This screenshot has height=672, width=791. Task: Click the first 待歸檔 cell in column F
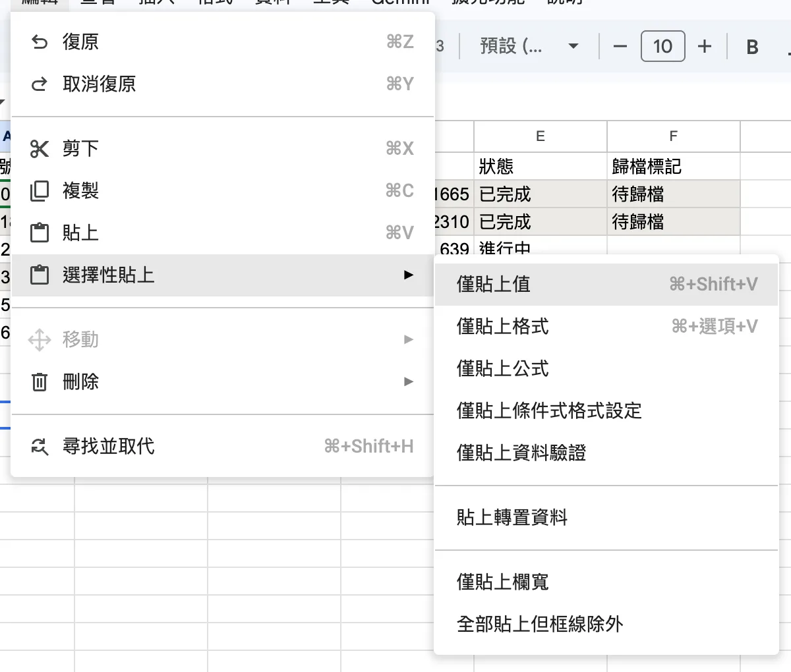(x=674, y=194)
